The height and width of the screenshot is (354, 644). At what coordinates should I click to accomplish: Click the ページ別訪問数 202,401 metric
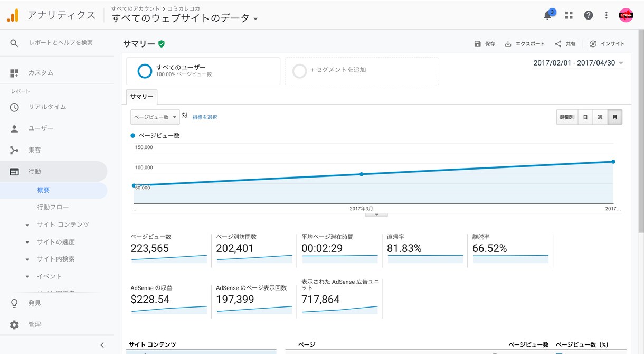coord(254,249)
